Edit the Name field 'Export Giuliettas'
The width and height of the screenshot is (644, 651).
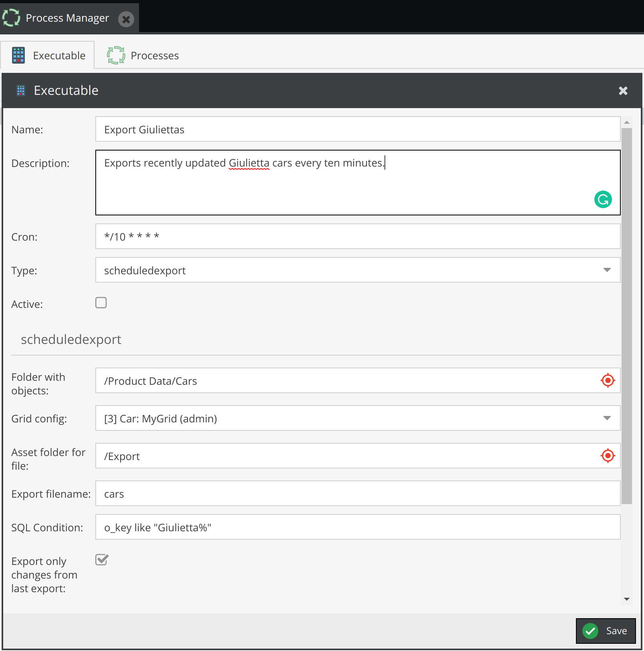(358, 129)
